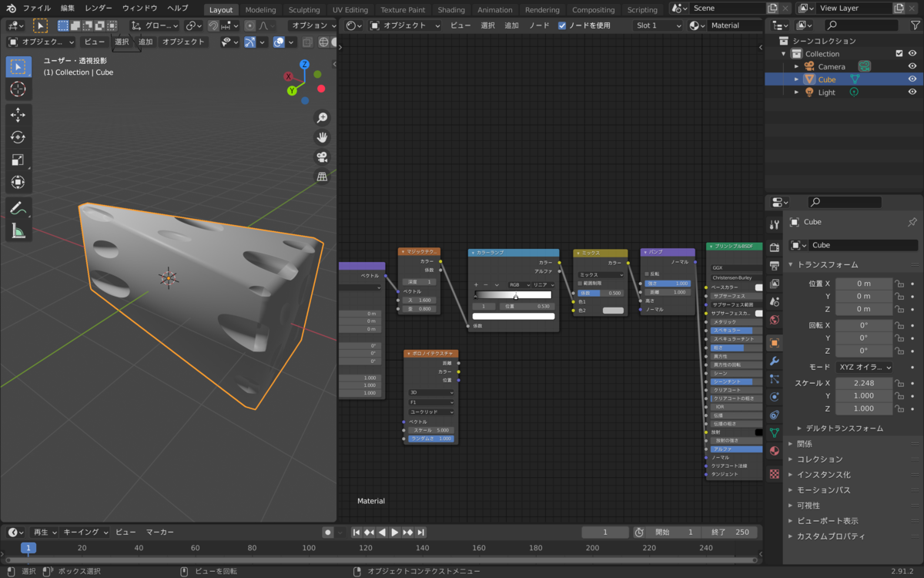
Task: Open the オプション dropdown in the viewport header
Action: tap(314, 25)
